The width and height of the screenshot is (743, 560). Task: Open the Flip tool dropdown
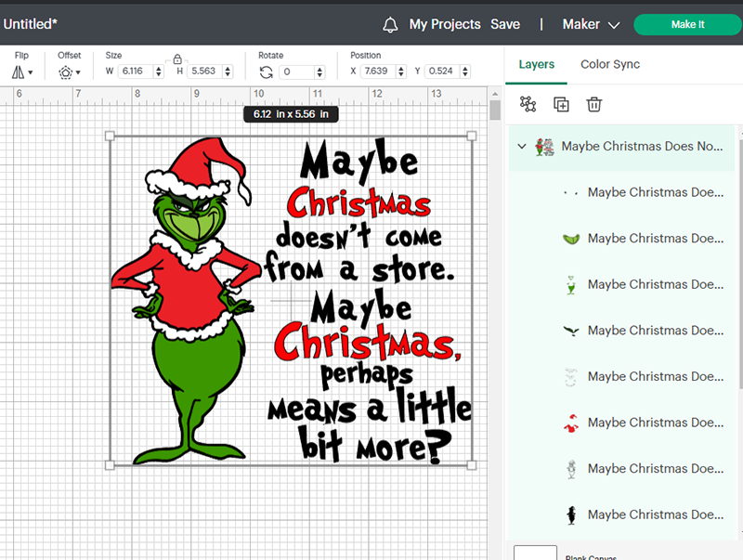pyautogui.click(x=21, y=72)
